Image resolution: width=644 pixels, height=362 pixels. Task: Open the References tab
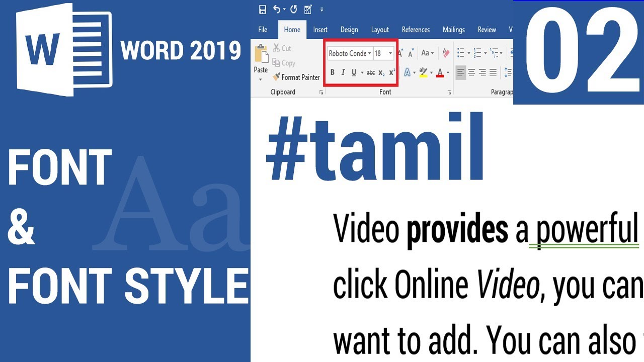click(416, 30)
